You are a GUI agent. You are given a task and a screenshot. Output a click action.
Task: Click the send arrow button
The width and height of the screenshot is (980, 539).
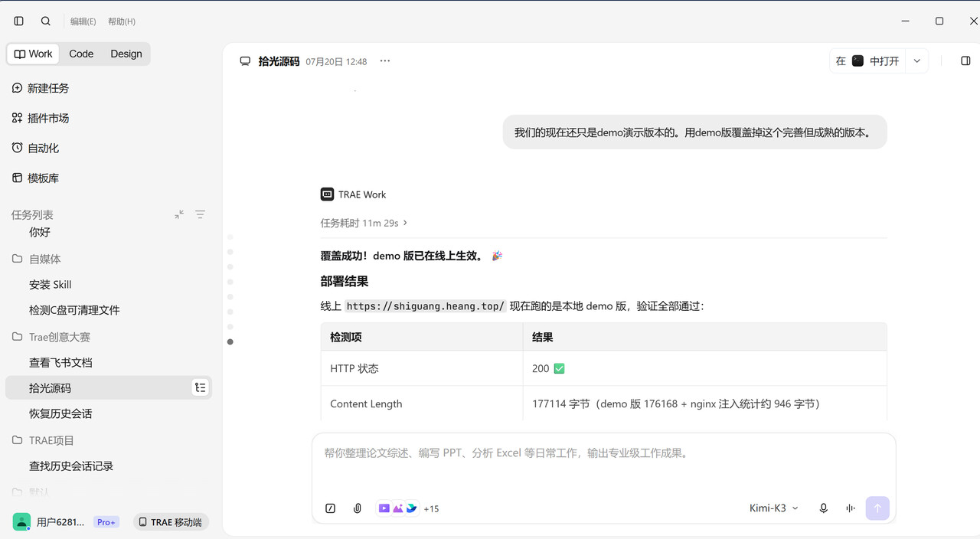[877, 508]
